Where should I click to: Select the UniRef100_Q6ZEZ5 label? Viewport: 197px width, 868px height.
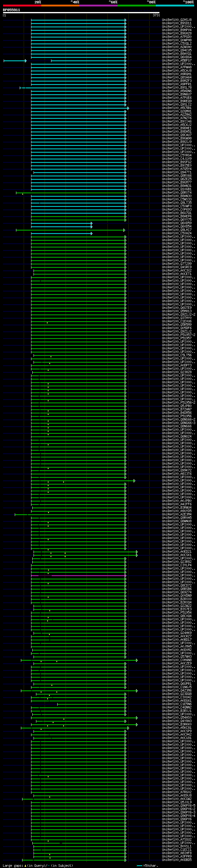177,179
